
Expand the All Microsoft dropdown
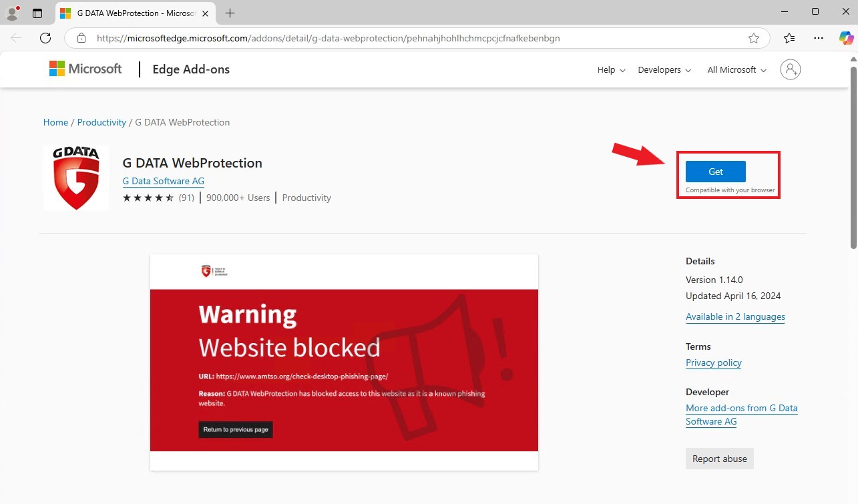tap(737, 69)
